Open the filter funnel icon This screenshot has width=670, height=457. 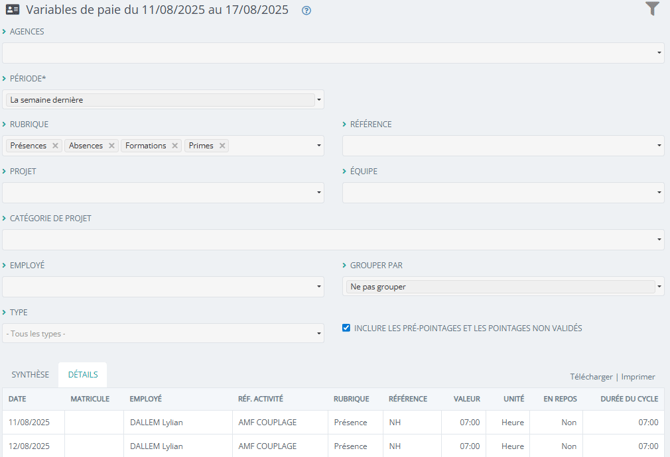point(652,9)
